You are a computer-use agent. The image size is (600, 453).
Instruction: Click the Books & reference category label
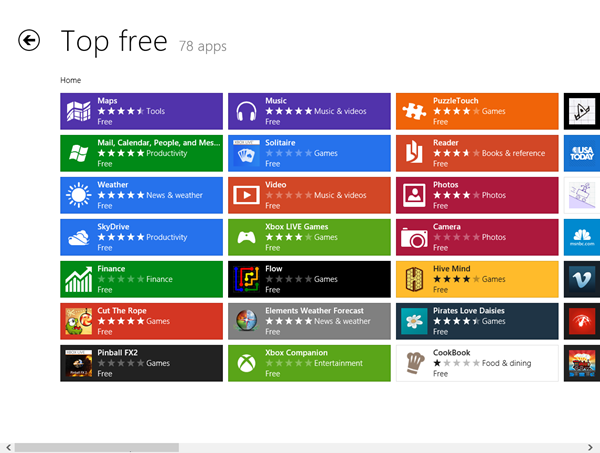pyautogui.click(x=513, y=153)
